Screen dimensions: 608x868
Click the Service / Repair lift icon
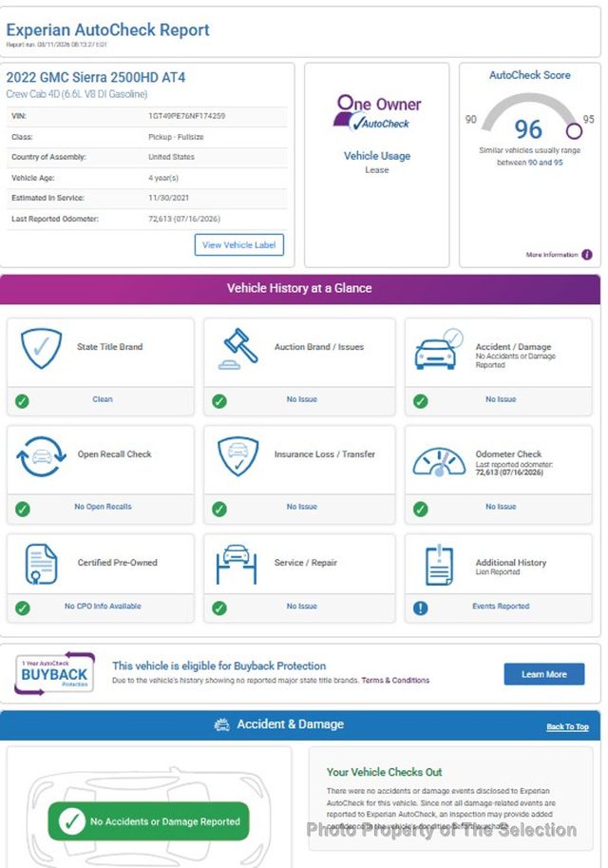coord(237,564)
